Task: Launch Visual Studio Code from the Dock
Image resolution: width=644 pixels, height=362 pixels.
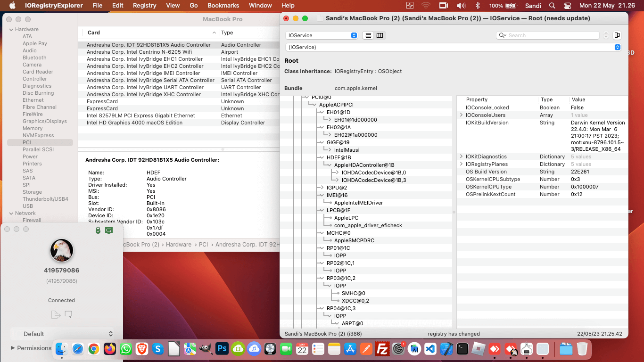Action: click(430, 349)
